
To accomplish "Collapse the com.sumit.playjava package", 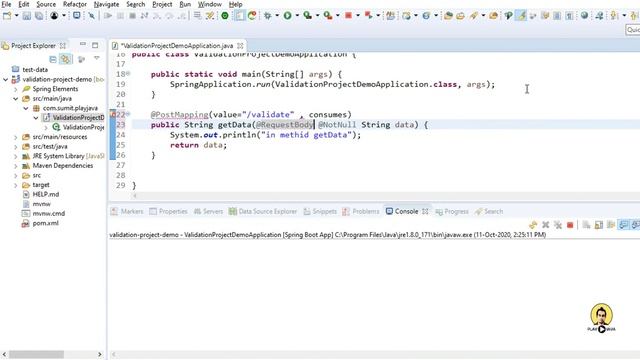I will 26,108.
